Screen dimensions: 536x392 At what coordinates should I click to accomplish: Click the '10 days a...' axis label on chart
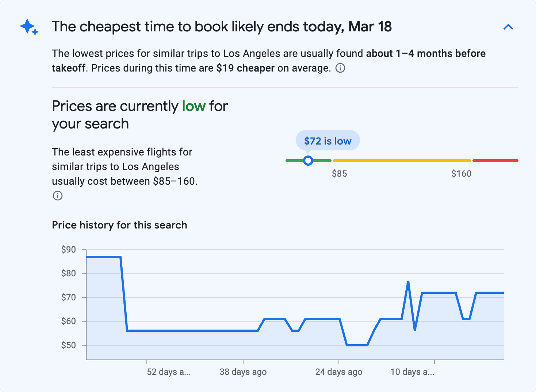413,372
